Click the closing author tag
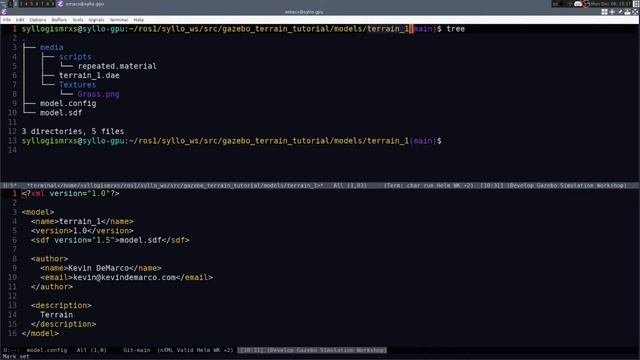This screenshot has height=360, width=640. point(52,287)
